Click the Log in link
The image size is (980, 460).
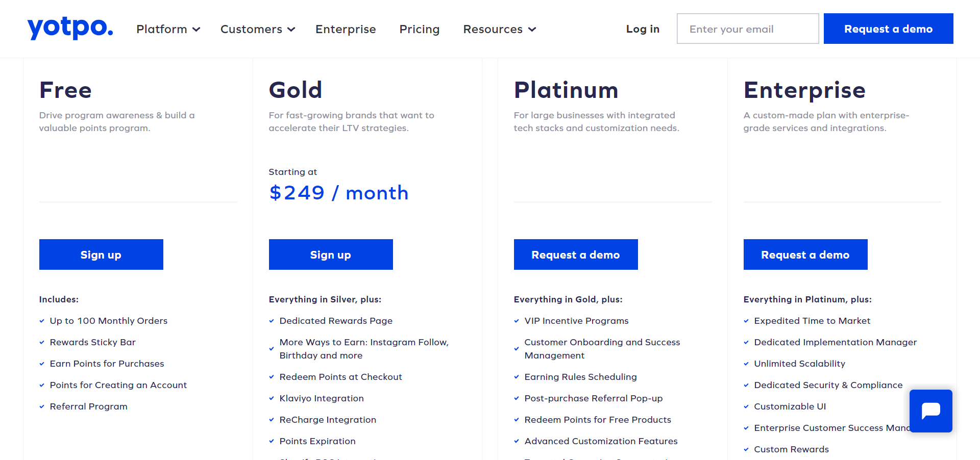tap(643, 29)
